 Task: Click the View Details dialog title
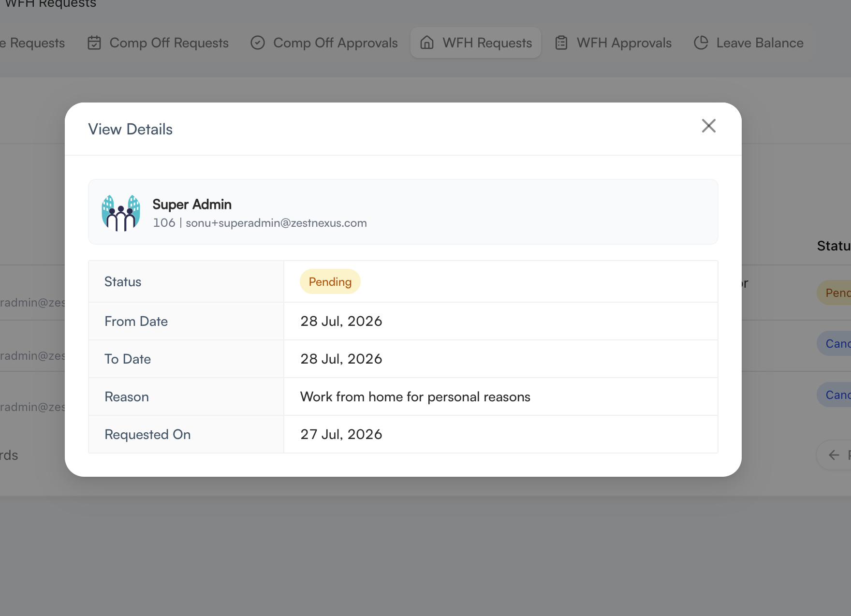pos(131,130)
